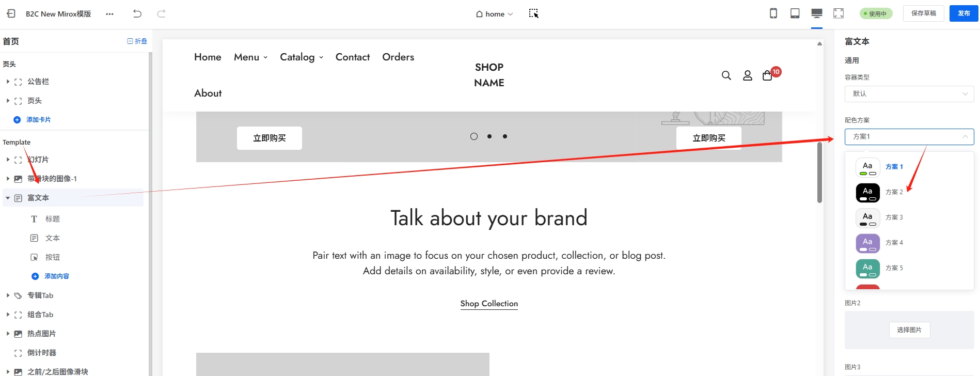Click the undo arrow icon
The height and width of the screenshot is (376, 980).
(137, 14)
